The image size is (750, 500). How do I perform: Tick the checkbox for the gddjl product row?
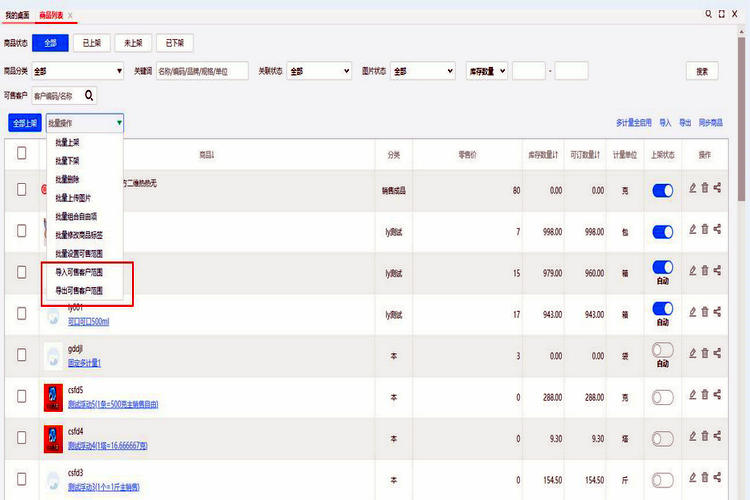tap(22, 356)
